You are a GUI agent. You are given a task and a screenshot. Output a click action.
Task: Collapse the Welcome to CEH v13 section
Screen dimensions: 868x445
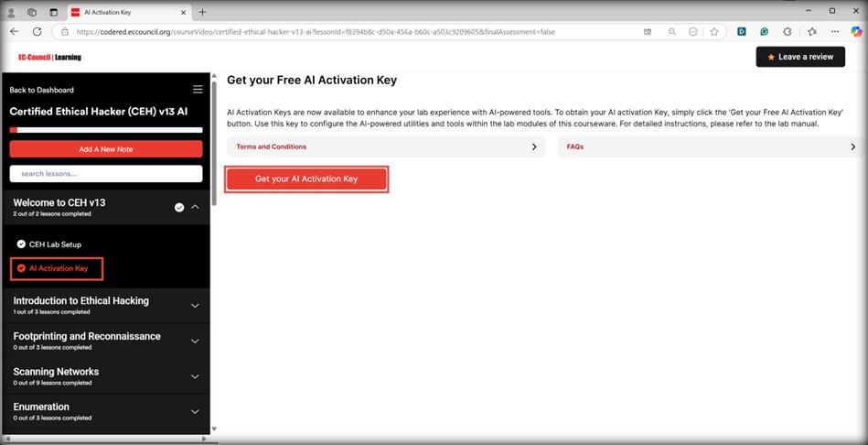[195, 207]
